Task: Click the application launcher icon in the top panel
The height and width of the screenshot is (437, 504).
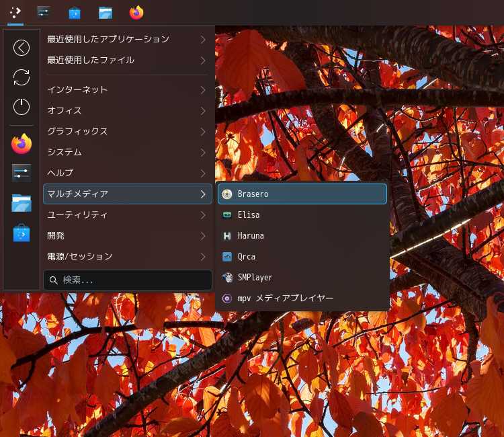Action: (x=15, y=13)
